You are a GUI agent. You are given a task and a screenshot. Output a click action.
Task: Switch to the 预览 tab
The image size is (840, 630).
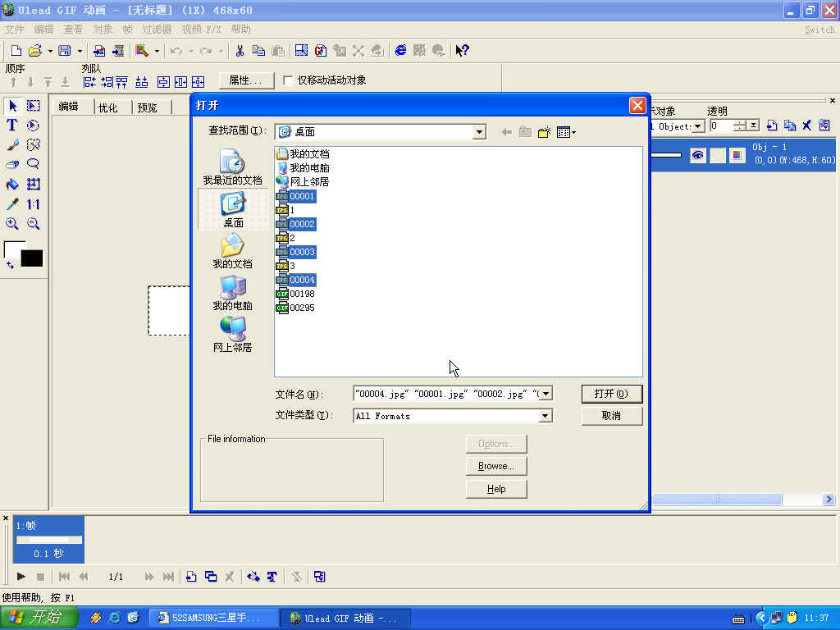coord(148,106)
